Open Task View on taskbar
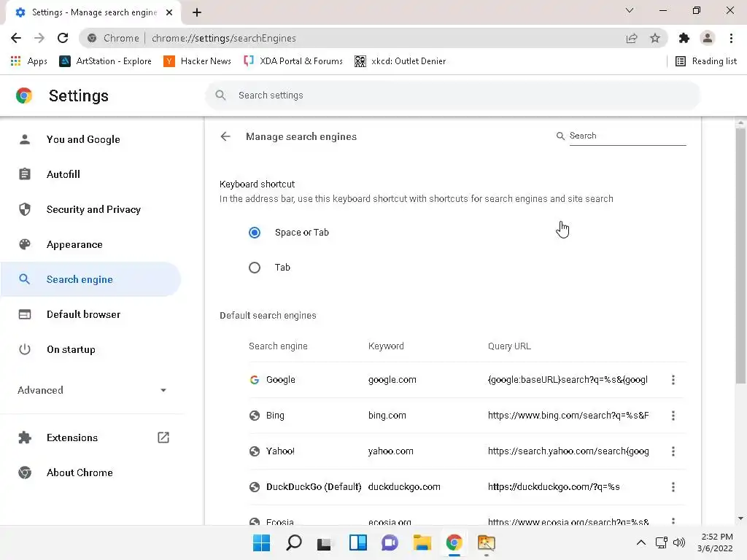Image resolution: width=747 pixels, height=560 pixels. tap(325, 543)
